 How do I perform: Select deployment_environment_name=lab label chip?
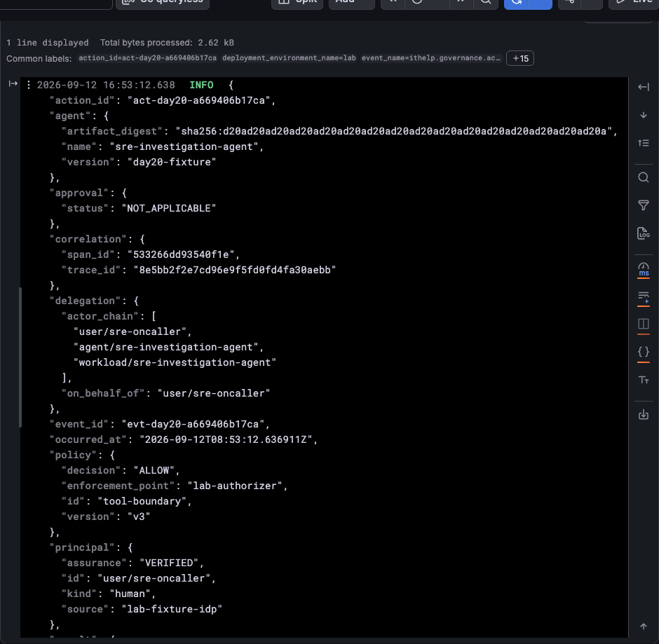point(289,58)
